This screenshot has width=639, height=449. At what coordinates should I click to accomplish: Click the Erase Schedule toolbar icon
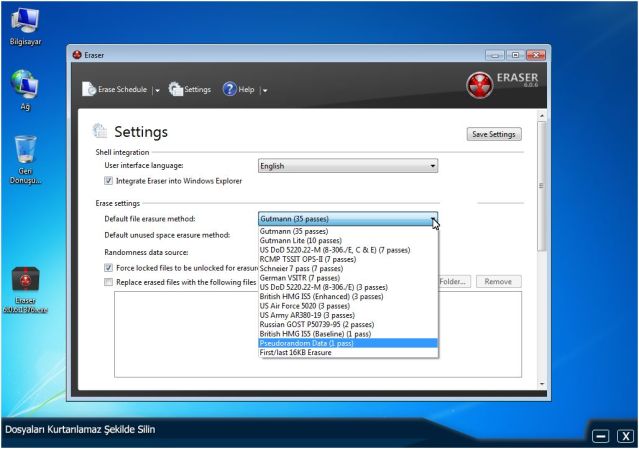[89, 89]
